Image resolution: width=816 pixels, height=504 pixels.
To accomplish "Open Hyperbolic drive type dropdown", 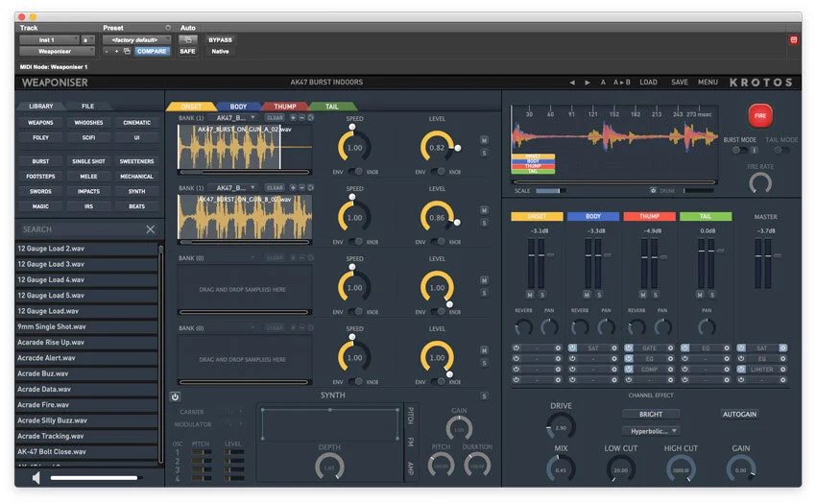I will click(651, 431).
